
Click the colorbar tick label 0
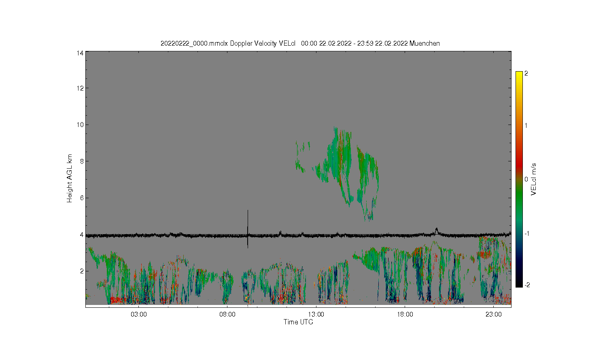point(526,179)
